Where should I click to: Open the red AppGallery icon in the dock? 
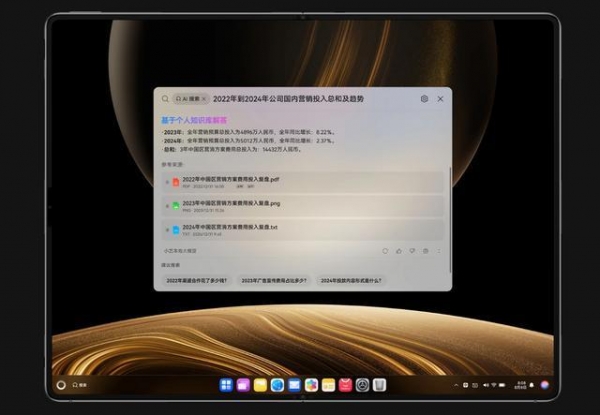pos(346,385)
